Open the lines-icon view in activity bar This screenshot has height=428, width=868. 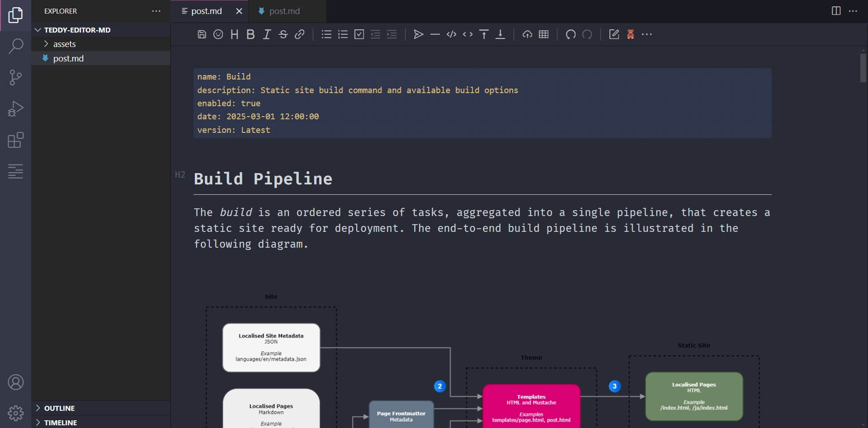tap(15, 171)
